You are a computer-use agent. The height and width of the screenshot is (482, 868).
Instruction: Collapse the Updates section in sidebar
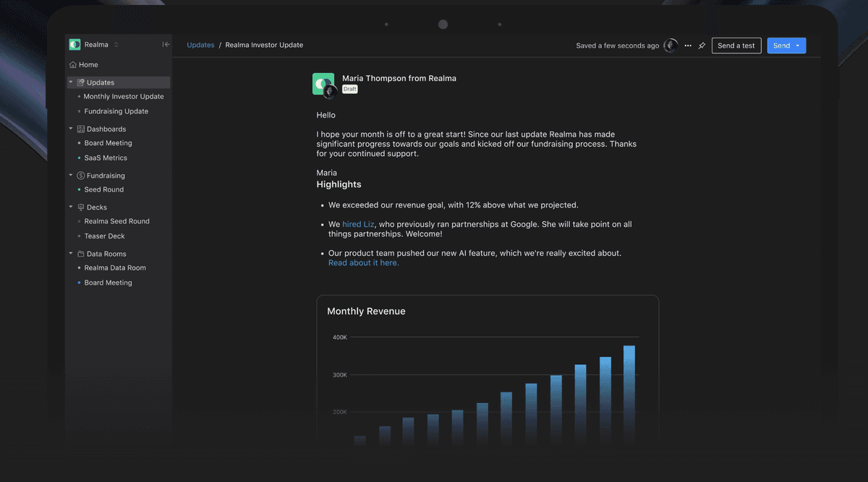[x=71, y=82]
